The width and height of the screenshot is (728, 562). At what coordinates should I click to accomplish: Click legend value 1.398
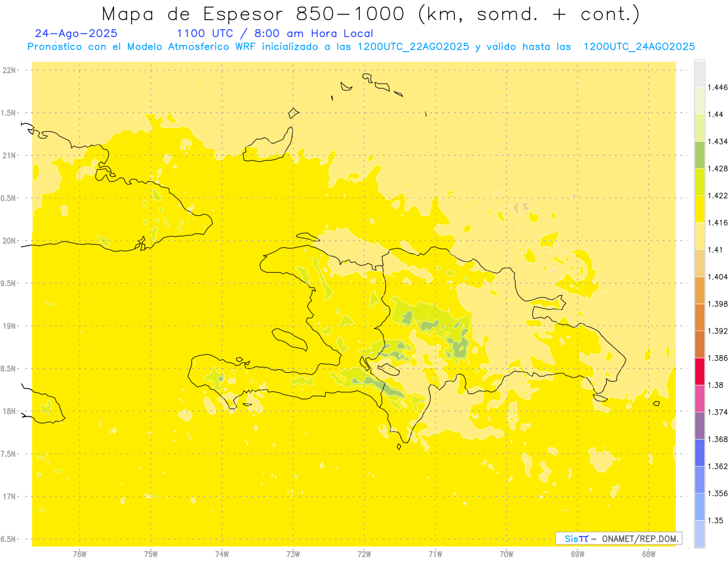click(x=718, y=304)
